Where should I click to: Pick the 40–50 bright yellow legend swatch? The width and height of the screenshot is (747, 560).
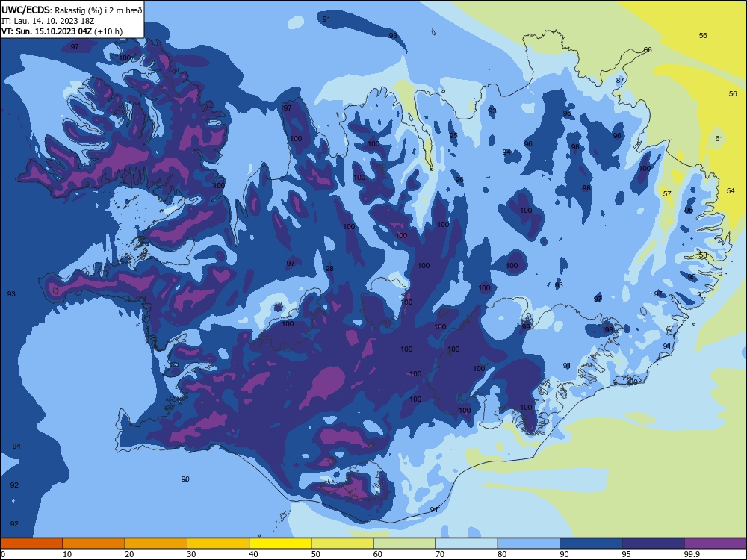(280, 544)
